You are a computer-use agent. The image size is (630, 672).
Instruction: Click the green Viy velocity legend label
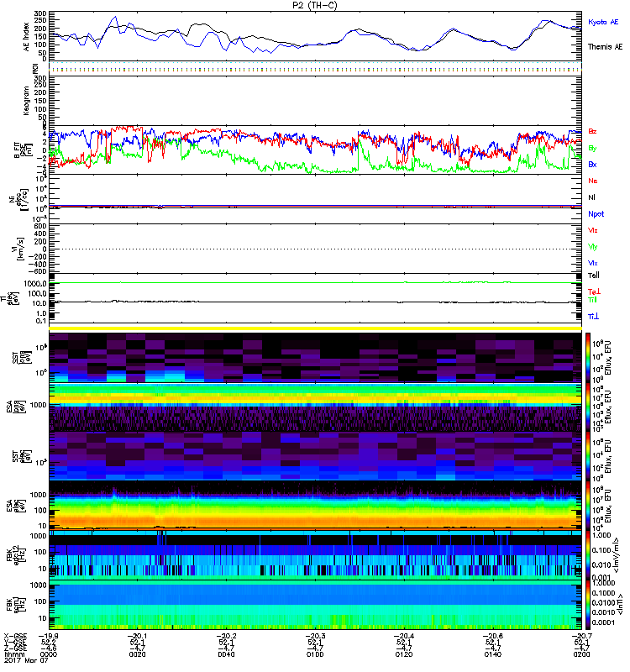point(592,247)
